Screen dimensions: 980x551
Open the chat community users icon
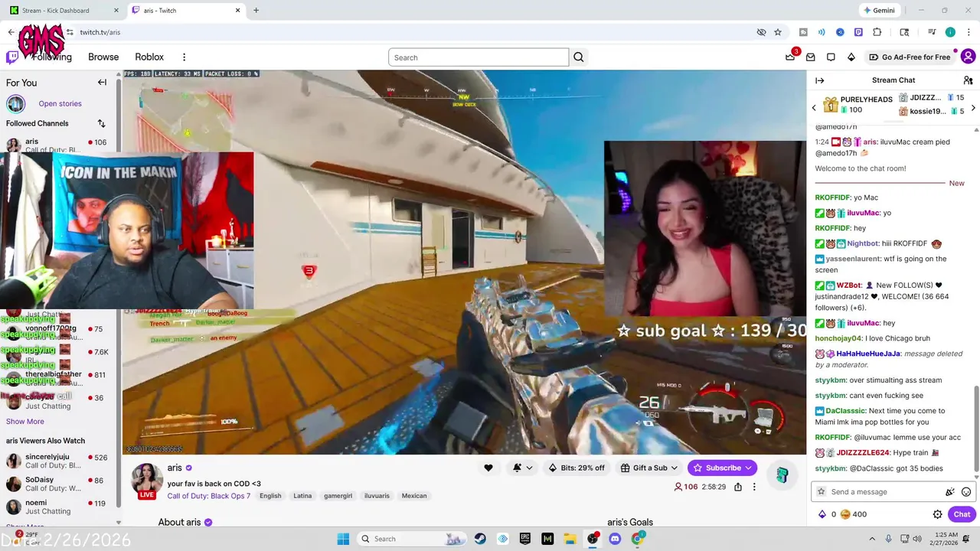tap(968, 80)
